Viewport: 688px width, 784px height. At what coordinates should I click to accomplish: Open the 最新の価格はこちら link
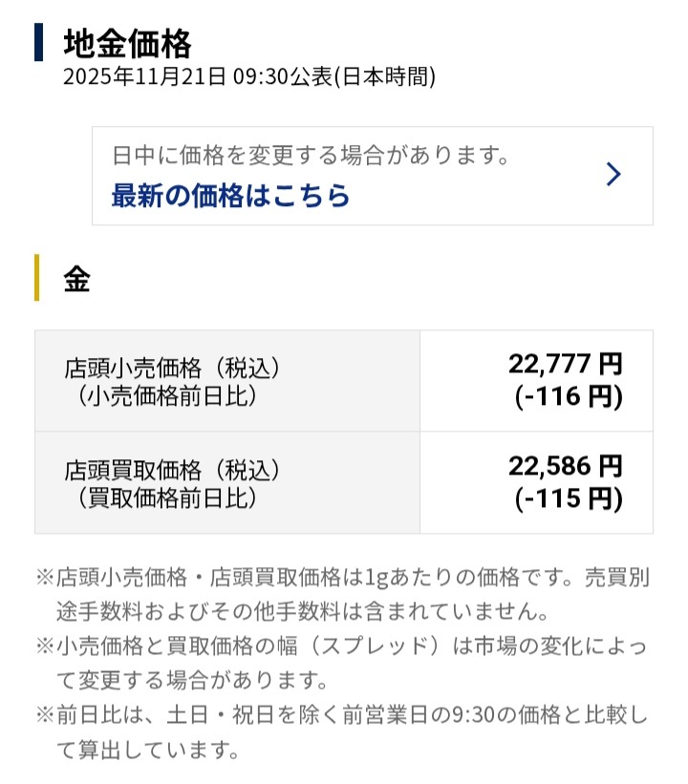point(230,196)
